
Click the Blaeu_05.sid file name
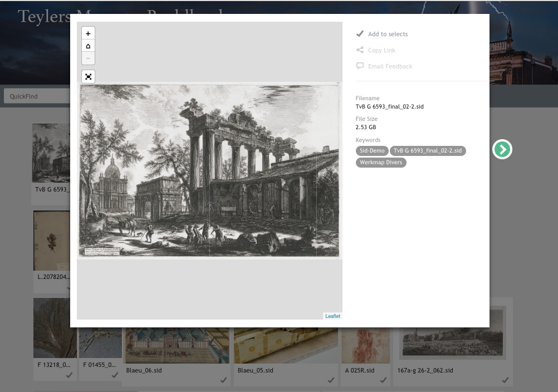[x=256, y=370]
